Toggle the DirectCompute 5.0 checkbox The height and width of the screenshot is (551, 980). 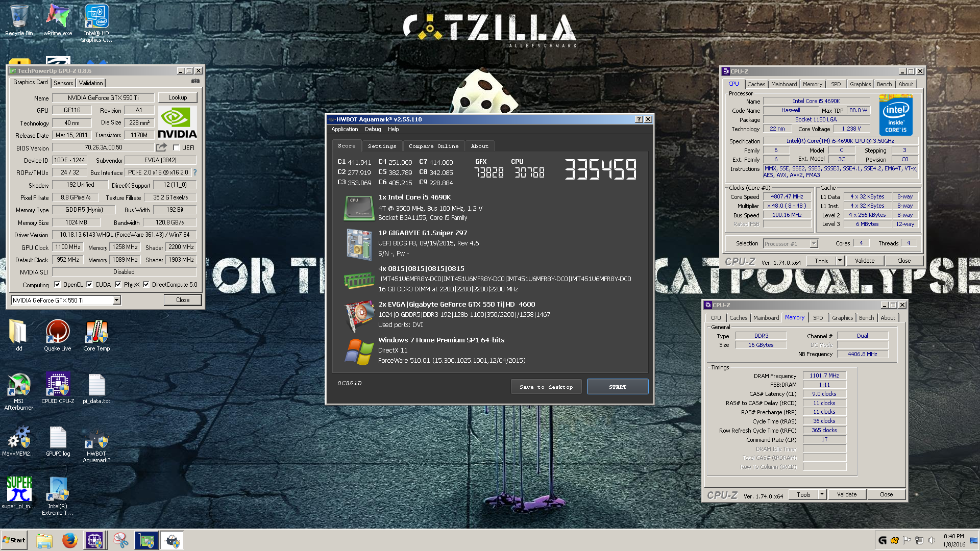pos(146,285)
